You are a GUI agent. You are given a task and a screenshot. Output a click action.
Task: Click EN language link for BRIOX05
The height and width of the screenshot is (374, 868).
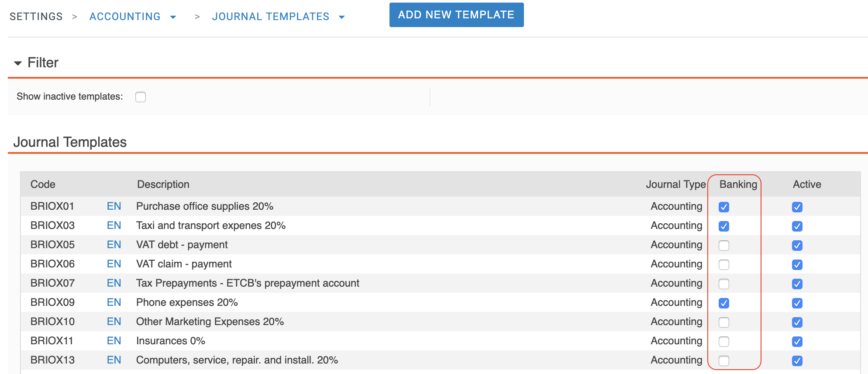coord(114,245)
